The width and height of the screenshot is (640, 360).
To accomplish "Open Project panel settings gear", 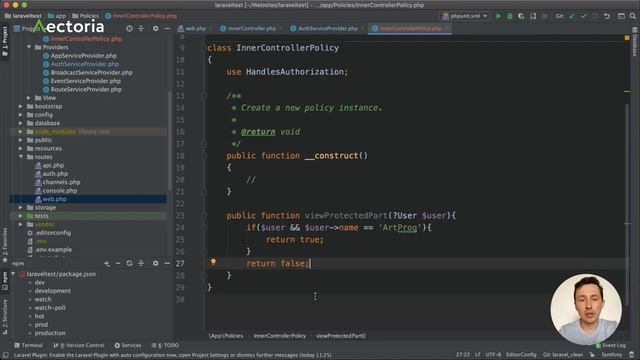I will point(155,29).
